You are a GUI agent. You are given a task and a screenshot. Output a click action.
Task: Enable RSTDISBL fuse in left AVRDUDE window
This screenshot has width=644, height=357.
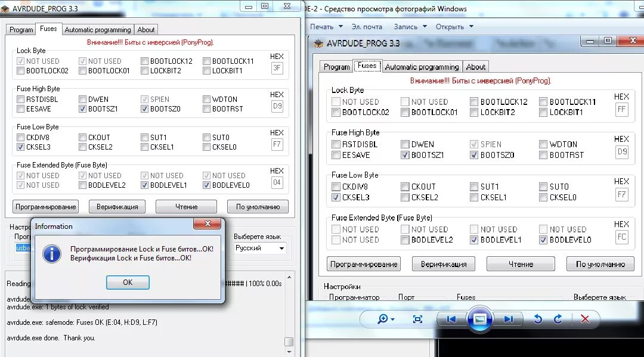pyautogui.click(x=20, y=100)
